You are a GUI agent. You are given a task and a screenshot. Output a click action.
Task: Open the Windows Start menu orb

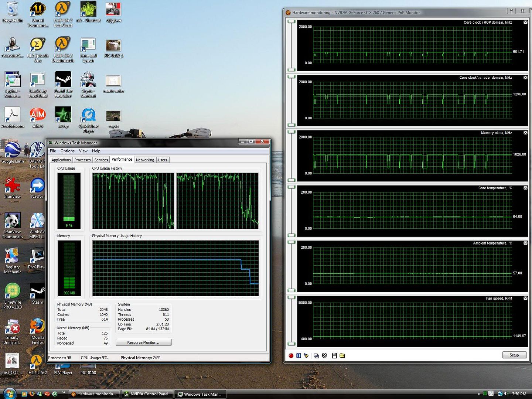[x=9, y=393]
